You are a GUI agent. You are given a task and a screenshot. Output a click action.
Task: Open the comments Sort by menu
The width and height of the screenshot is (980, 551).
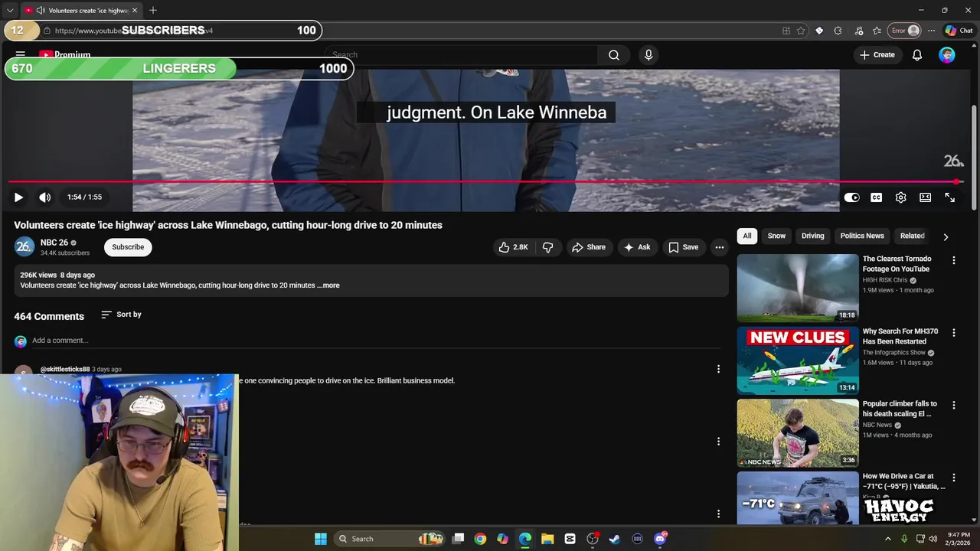point(121,315)
